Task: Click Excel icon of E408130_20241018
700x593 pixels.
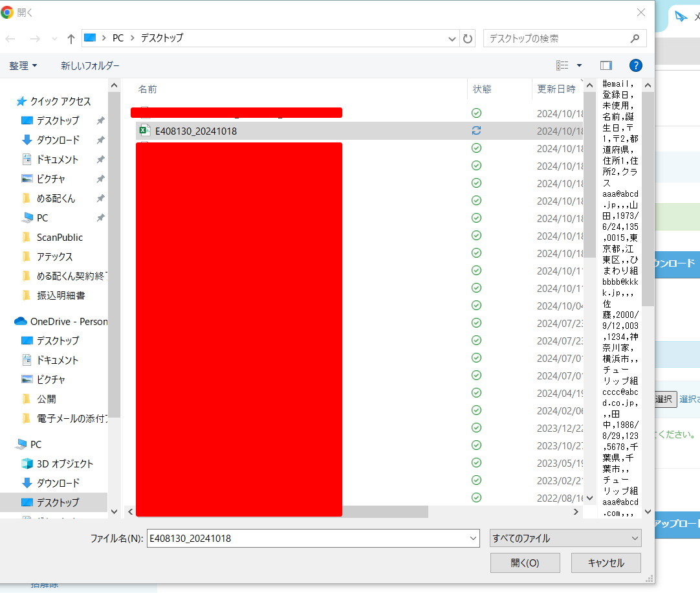Action: point(145,131)
